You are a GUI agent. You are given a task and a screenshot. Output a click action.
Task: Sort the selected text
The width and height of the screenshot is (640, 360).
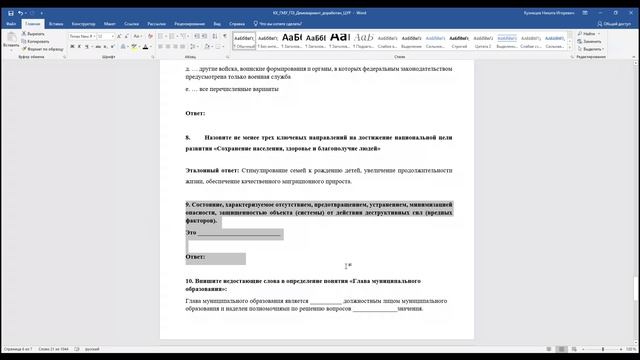(215, 36)
